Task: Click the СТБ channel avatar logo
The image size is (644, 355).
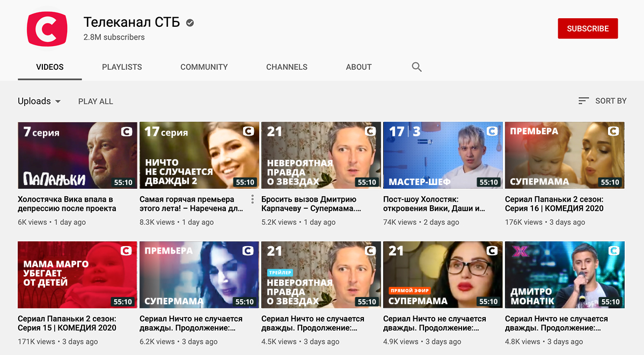Action: pos(47,29)
